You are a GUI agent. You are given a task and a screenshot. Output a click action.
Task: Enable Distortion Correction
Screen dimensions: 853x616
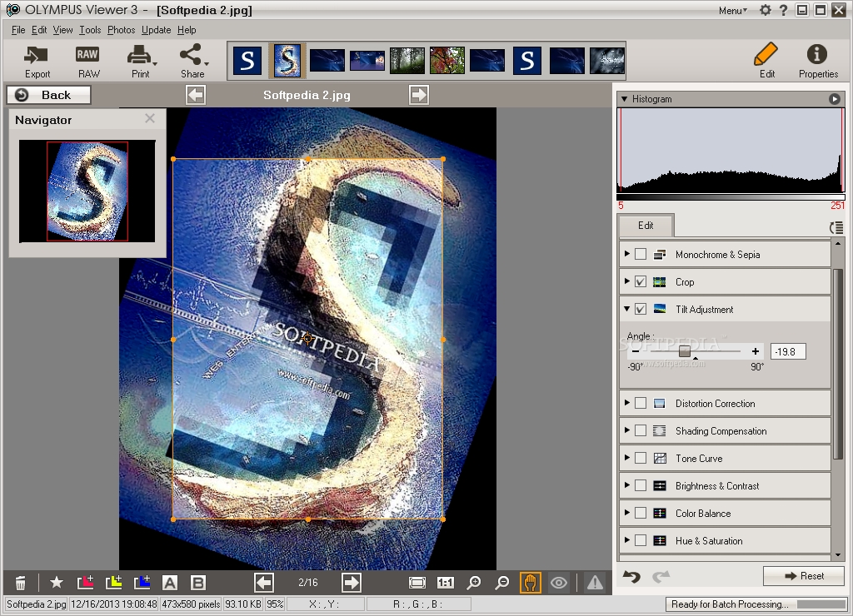(x=640, y=403)
